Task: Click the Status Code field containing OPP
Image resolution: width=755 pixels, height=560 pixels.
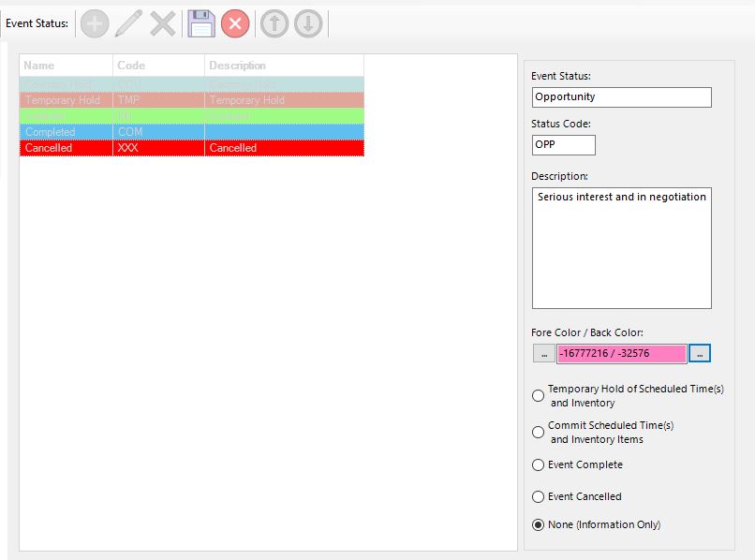Action: (563, 145)
